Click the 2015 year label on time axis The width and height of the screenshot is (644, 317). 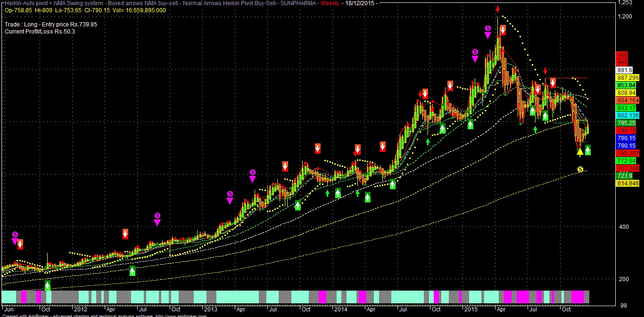coord(471,309)
